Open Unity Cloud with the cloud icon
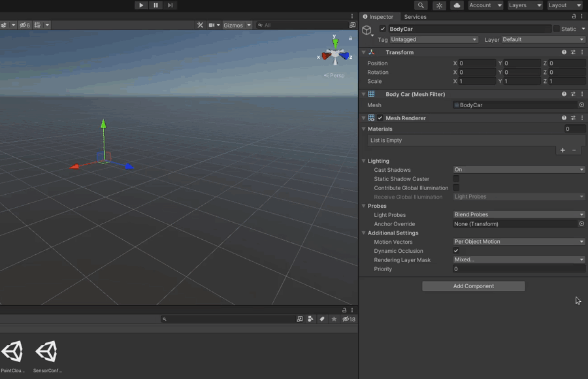The height and width of the screenshot is (379, 588). 458,5
